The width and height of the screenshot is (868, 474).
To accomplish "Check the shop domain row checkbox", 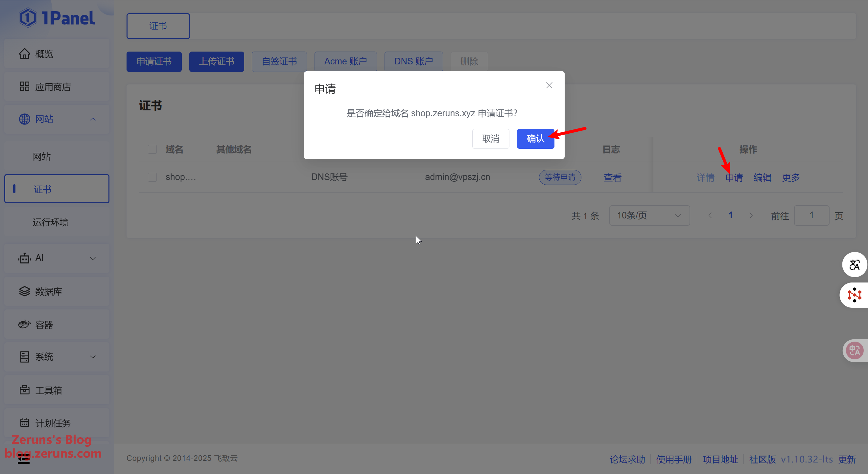I will [152, 177].
